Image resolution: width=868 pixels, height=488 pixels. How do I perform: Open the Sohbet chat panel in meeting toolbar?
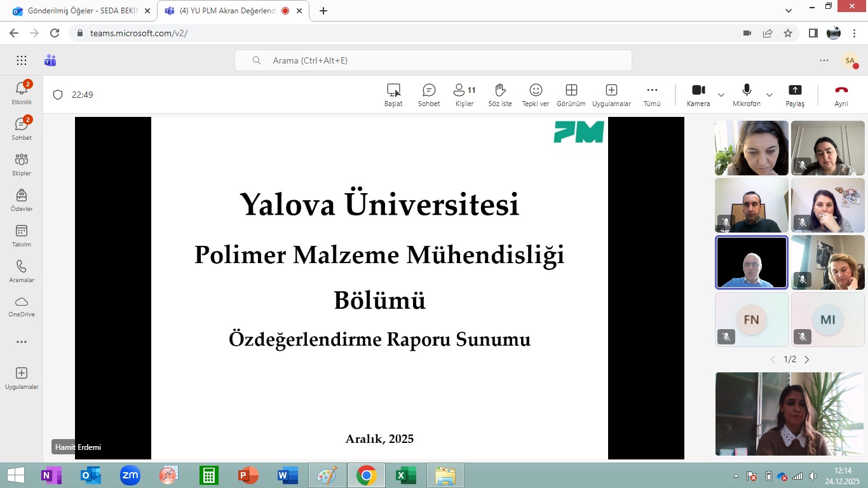point(429,95)
